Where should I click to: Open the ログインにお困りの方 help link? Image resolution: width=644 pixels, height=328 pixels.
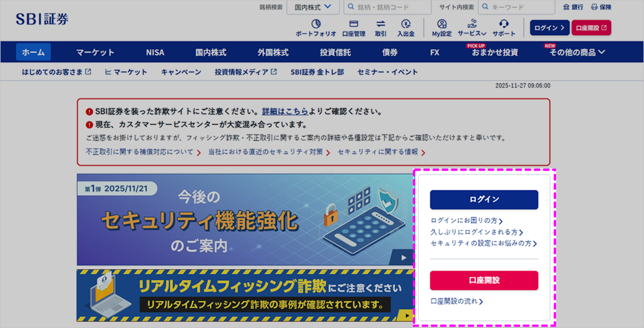pos(466,221)
